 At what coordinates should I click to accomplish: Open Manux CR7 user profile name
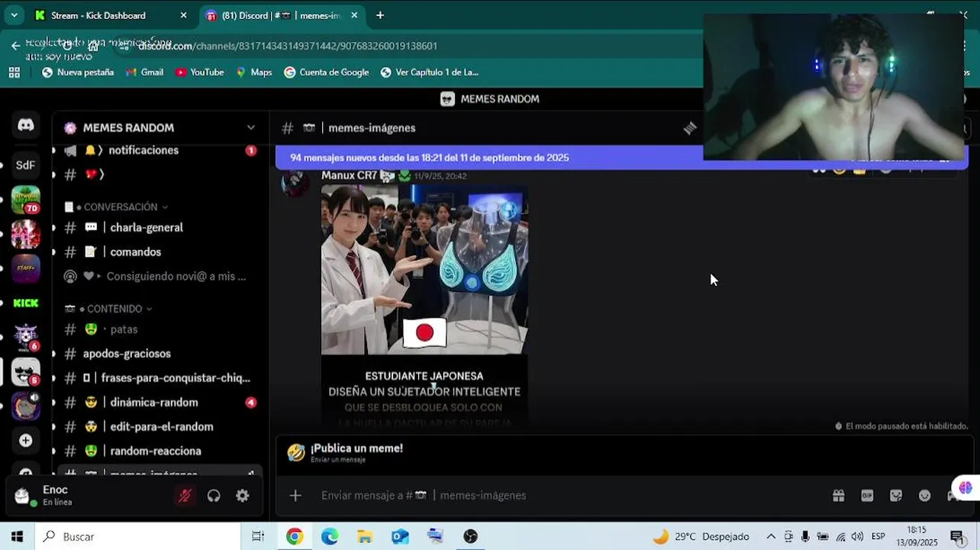click(x=349, y=176)
